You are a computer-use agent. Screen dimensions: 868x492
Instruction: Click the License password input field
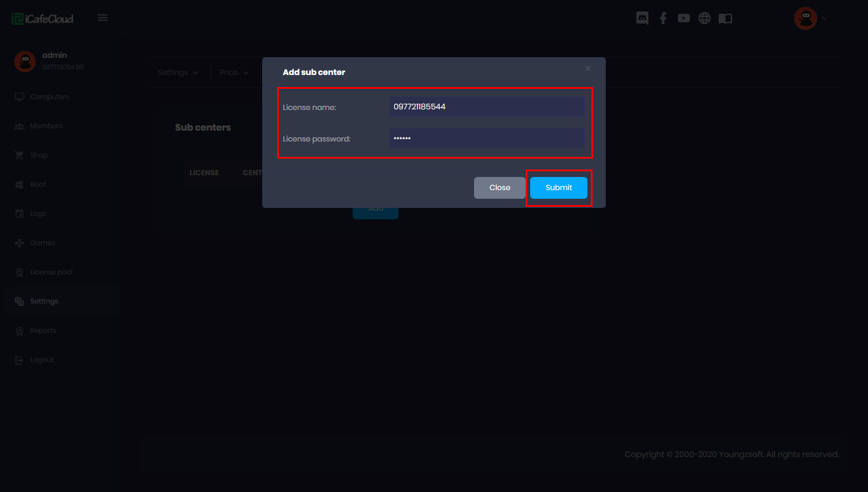tap(487, 138)
